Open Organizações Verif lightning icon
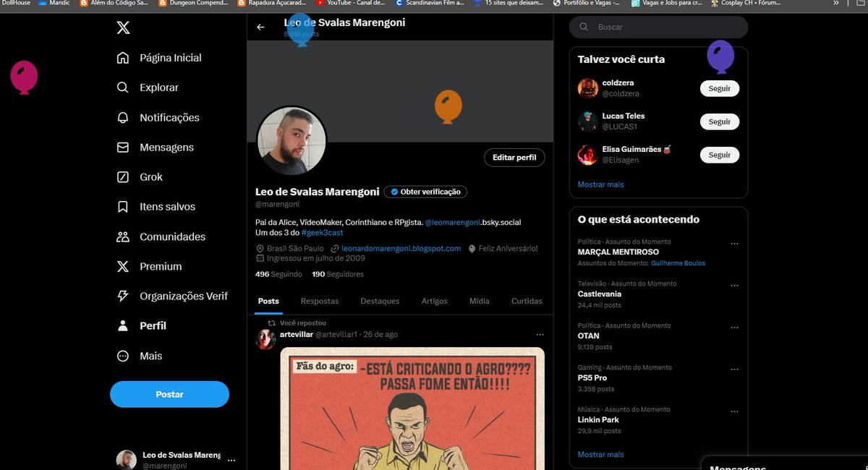The image size is (868, 470). (123, 296)
